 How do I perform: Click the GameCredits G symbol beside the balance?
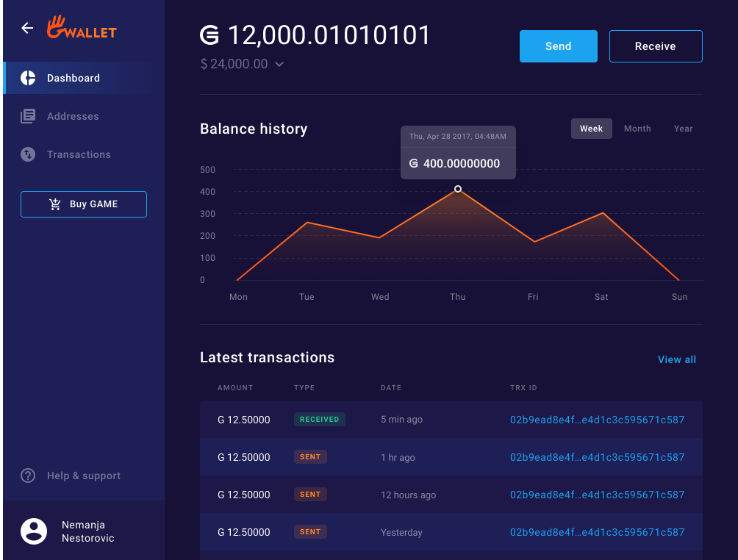[x=209, y=35]
